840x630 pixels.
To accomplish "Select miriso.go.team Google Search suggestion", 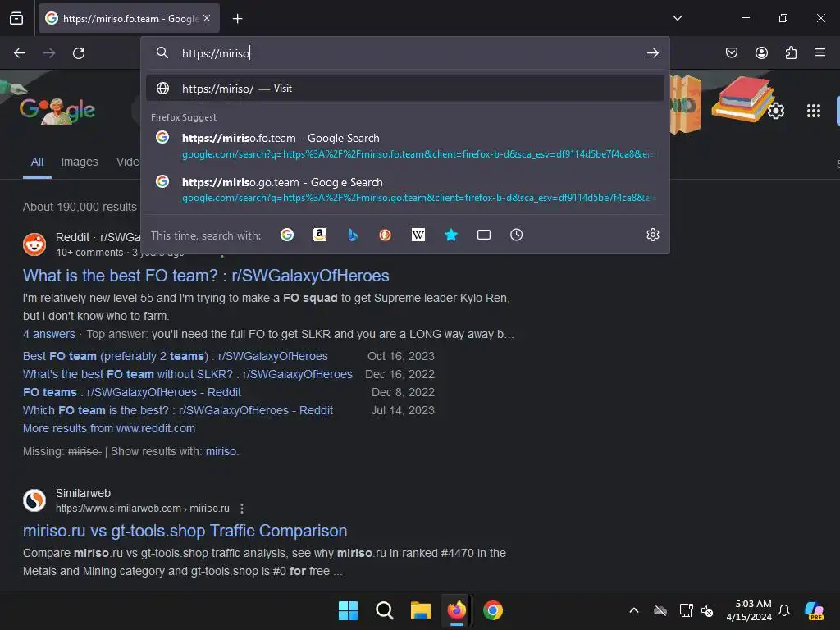I will pos(405,189).
